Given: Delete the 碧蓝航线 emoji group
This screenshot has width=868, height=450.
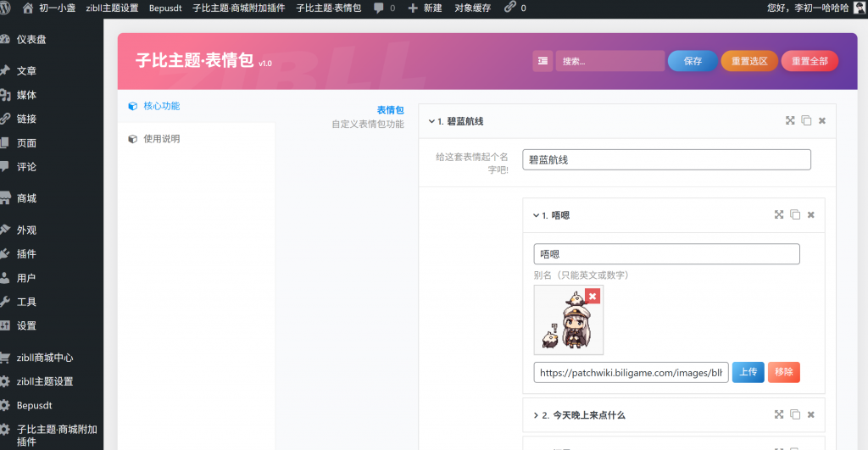Looking at the screenshot, I should (821, 121).
